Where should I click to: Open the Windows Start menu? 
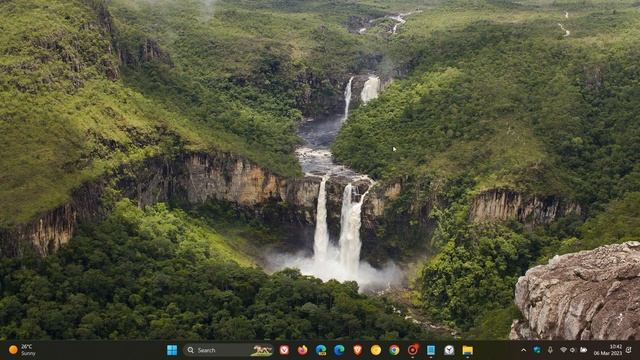pos(172,350)
